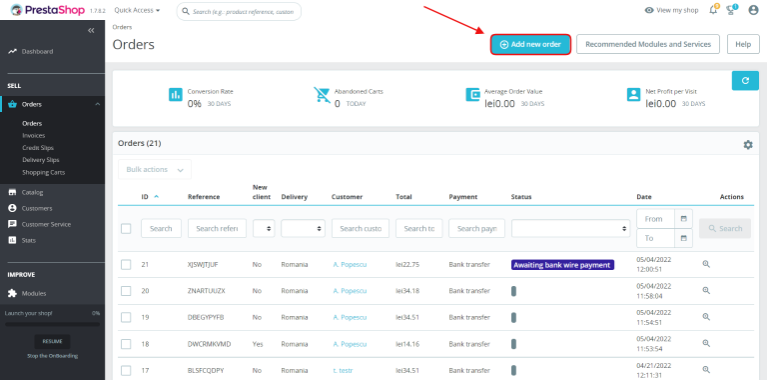
Task: Click the Awaiting bank wire payment status badge
Action: (563, 265)
